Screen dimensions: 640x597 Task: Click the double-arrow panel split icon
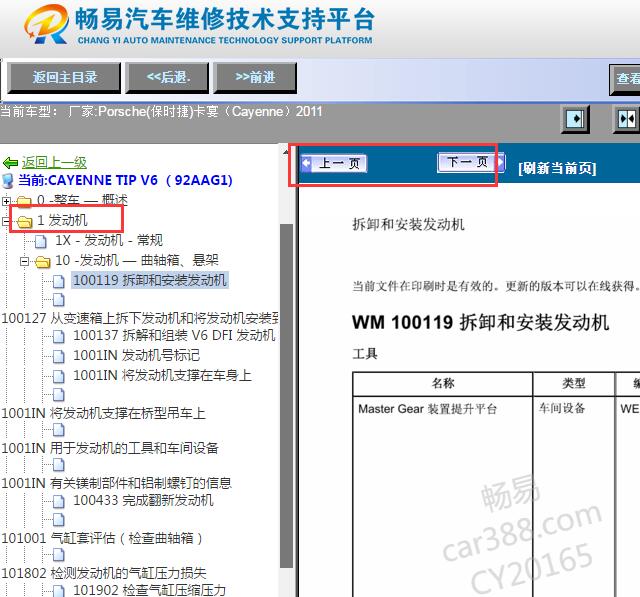point(627,119)
